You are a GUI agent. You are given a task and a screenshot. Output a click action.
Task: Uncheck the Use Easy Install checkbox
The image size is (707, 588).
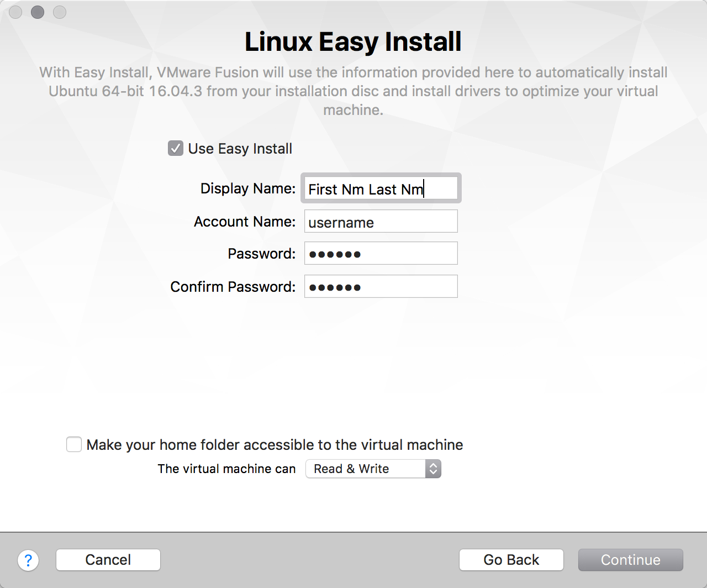[176, 148]
